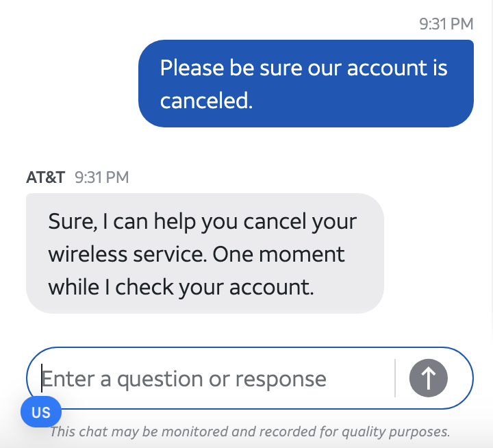
Task: Select the gray AT&T reply bubble
Action: [205, 253]
